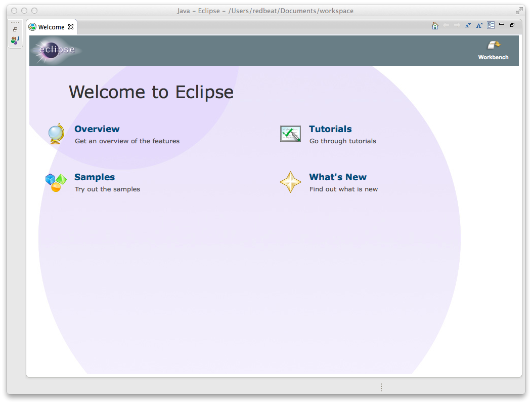Go to the Welcome home page icon

tap(435, 25)
